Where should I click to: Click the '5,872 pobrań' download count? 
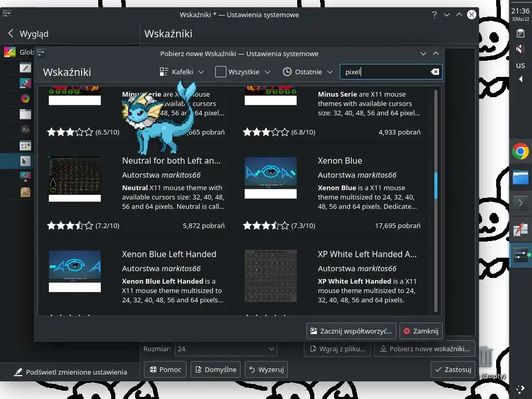204,225
